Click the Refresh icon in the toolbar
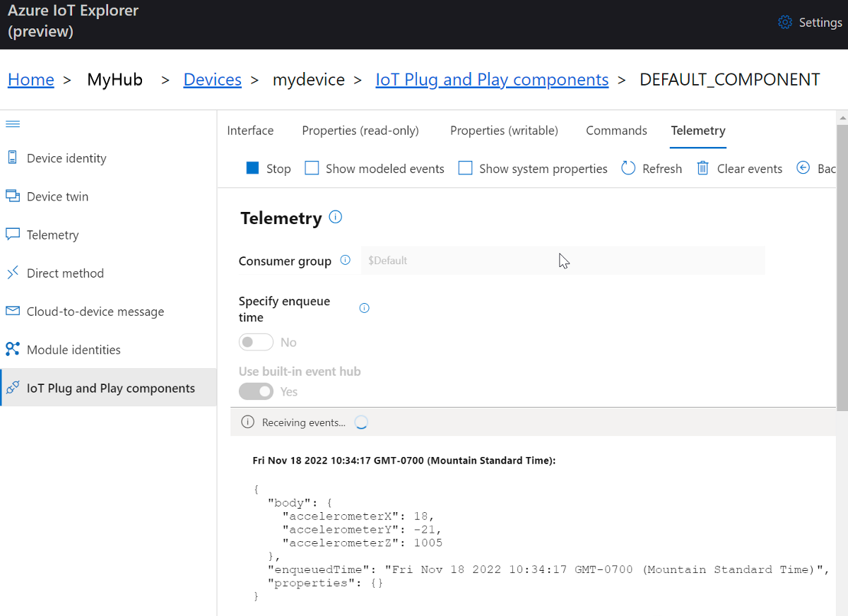This screenshot has height=616, width=848. [628, 167]
